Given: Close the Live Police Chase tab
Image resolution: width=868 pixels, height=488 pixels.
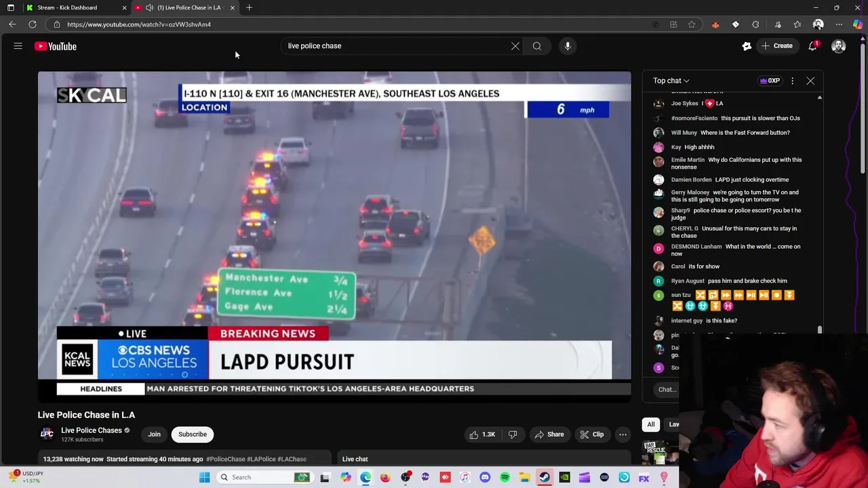Looking at the screenshot, I should click(233, 7).
